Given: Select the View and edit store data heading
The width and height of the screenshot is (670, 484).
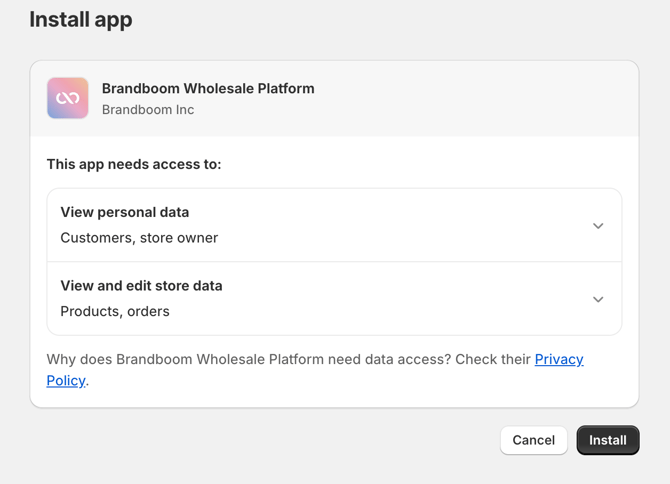Looking at the screenshot, I should (141, 286).
